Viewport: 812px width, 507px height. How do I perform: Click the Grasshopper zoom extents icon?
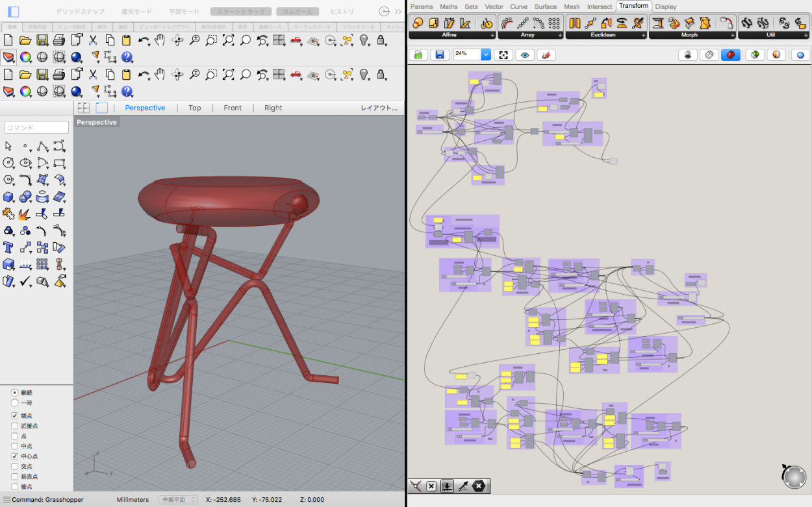502,55
